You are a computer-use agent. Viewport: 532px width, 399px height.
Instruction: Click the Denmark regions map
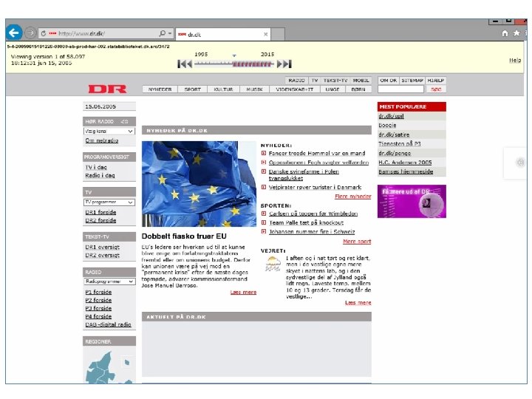click(x=109, y=366)
